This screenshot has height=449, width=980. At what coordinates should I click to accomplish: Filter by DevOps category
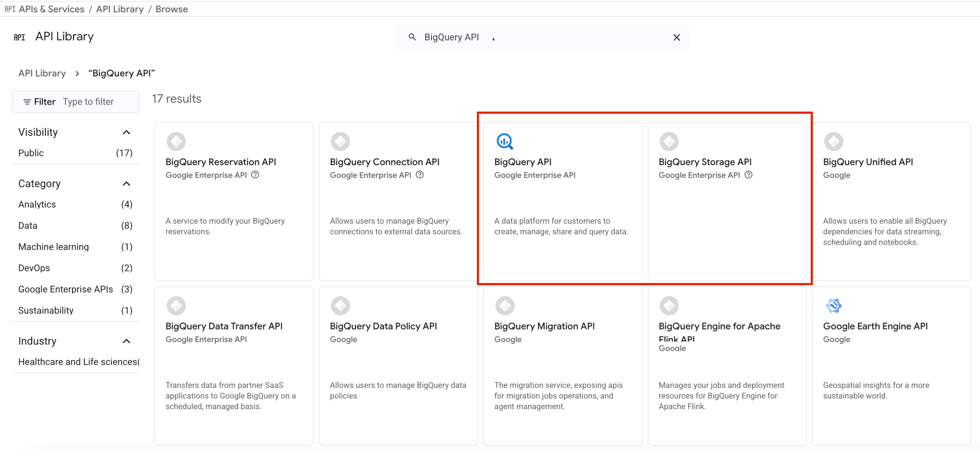76,268
